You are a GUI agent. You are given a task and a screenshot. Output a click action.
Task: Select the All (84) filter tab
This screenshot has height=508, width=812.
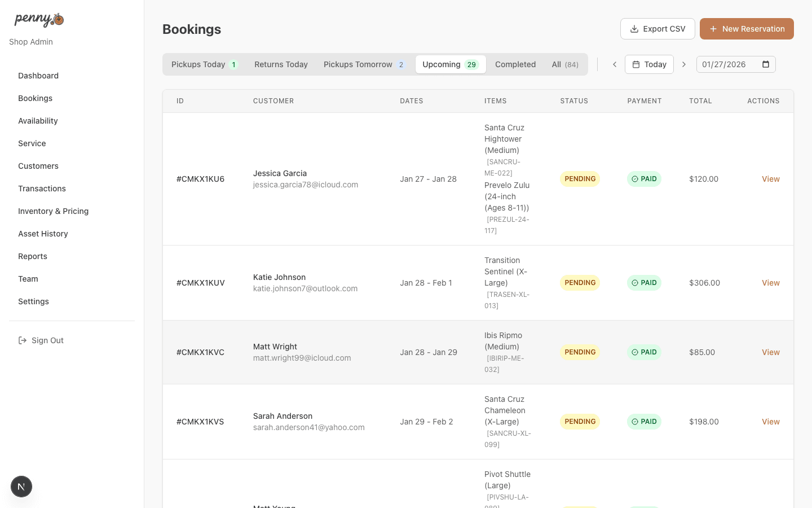coord(564,64)
